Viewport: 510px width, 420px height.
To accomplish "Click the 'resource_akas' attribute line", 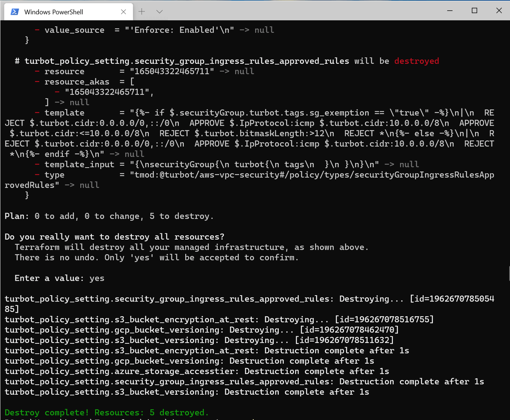I will click(x=84, y=82).
